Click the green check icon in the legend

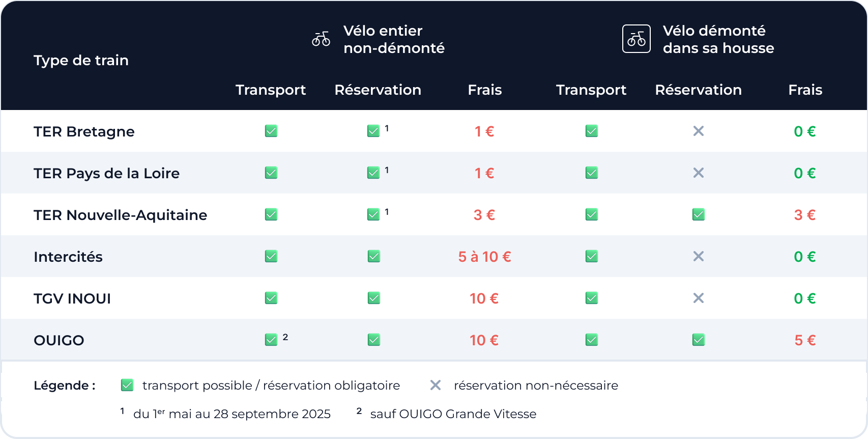click(127, 385)
